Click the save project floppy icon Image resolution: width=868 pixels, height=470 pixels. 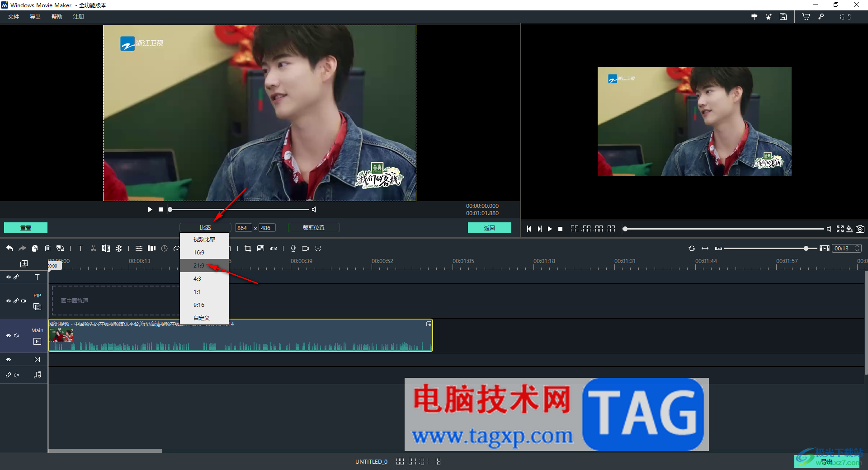coord(783,17)
